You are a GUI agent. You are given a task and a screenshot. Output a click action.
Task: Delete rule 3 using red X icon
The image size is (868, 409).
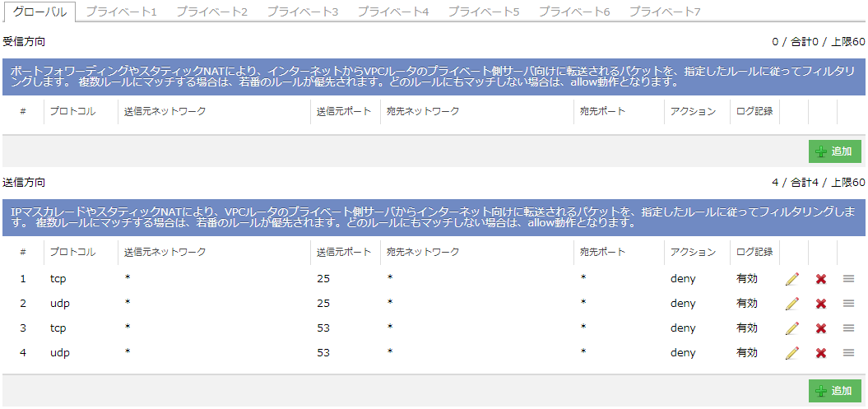(x=821, y=328)
